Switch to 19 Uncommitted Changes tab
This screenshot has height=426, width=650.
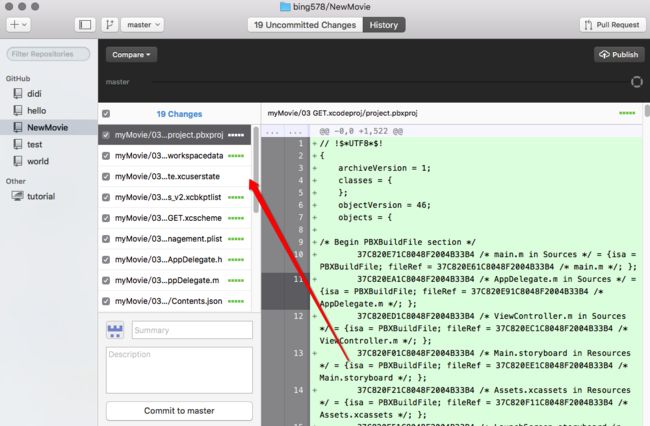pos(305,25)
